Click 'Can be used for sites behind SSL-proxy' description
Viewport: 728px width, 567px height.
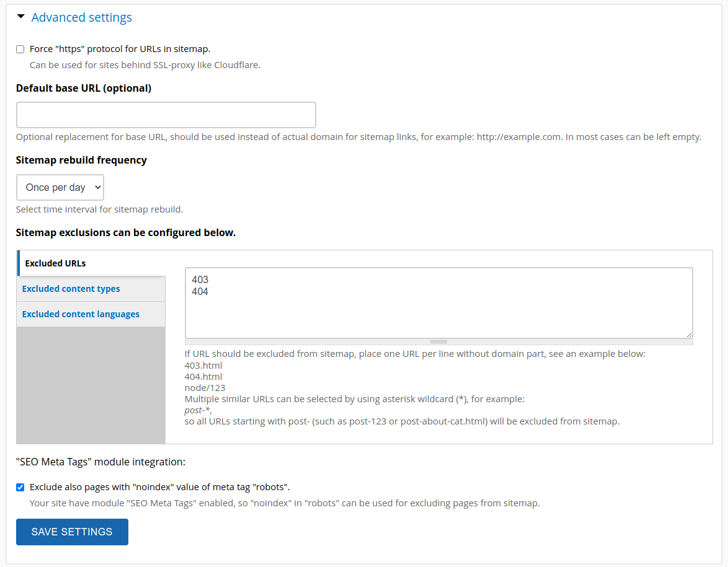[x=145, y=65]
